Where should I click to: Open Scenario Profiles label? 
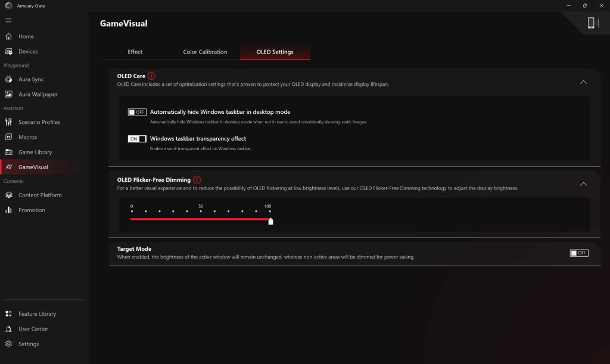pyautogui.click(x=39, y=122)
